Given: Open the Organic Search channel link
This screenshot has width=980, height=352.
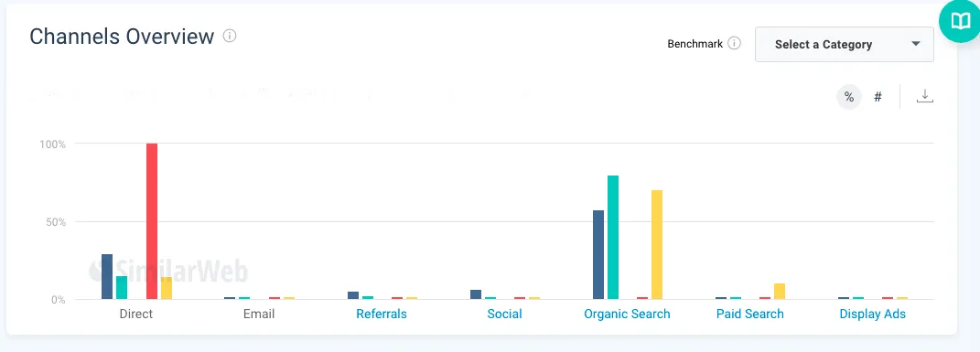Looking at the screenshot, I should coord(627,314).
